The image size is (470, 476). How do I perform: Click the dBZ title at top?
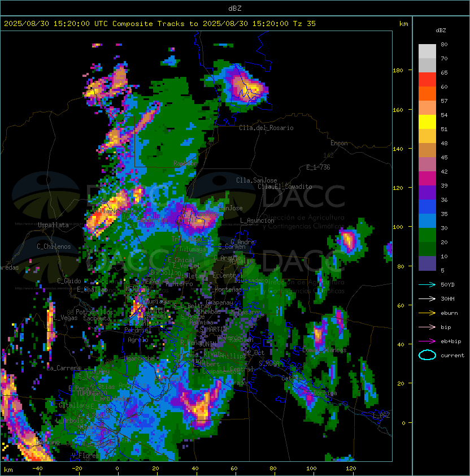coord(235,8)
